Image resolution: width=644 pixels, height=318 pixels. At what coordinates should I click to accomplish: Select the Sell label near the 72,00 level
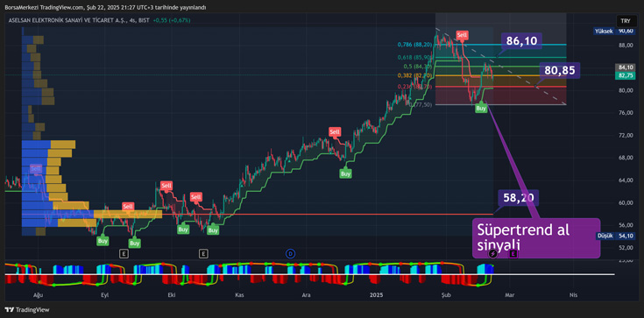(x=335, y=132)
